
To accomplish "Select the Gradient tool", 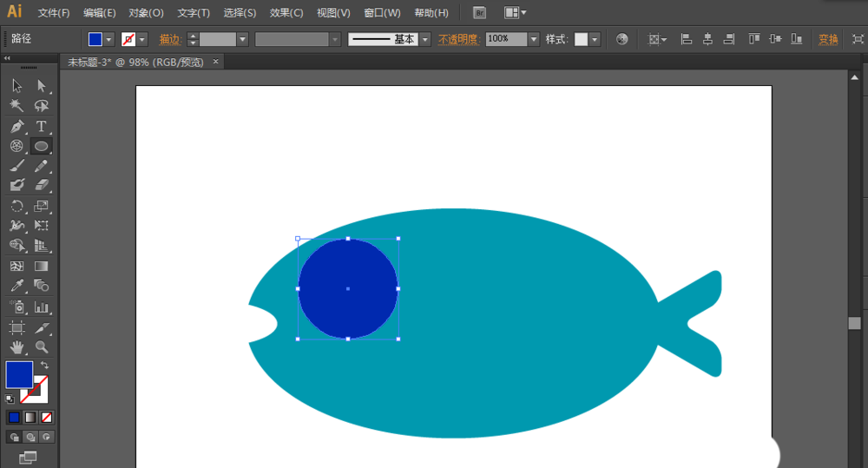I will [42, 266].
